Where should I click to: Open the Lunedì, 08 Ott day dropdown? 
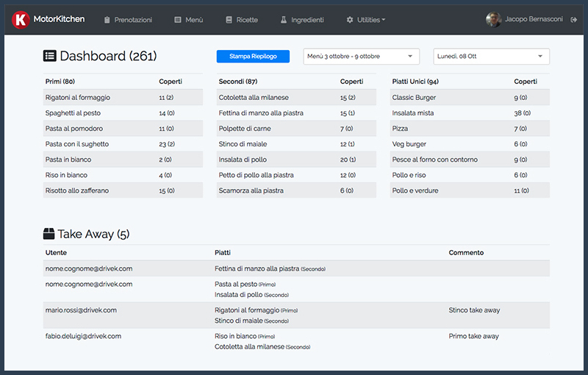click(491, 57)
